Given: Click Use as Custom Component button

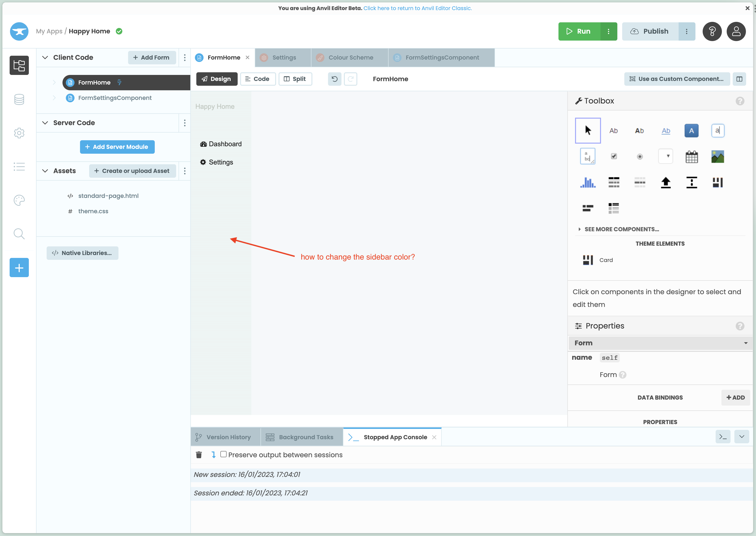Looking at the screenshot, I should (x=677, y=79).
